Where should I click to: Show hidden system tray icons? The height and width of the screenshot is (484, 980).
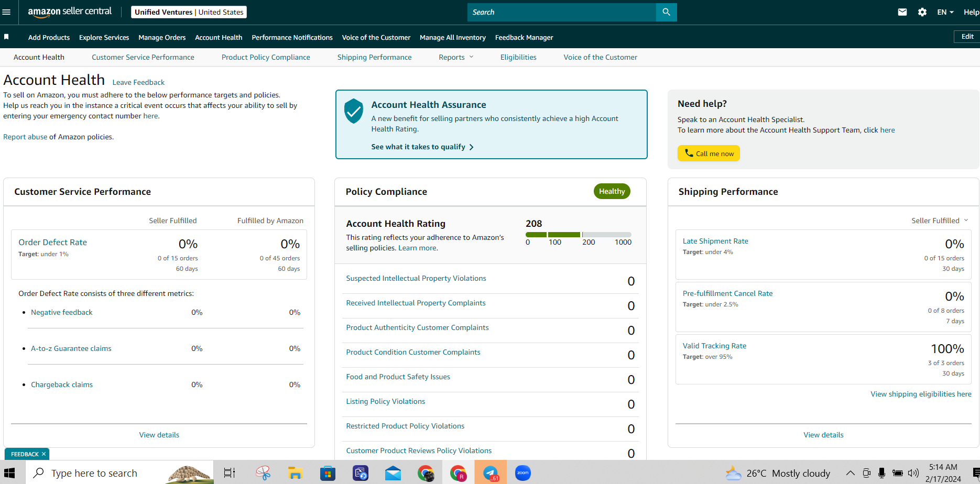[851, 473]
